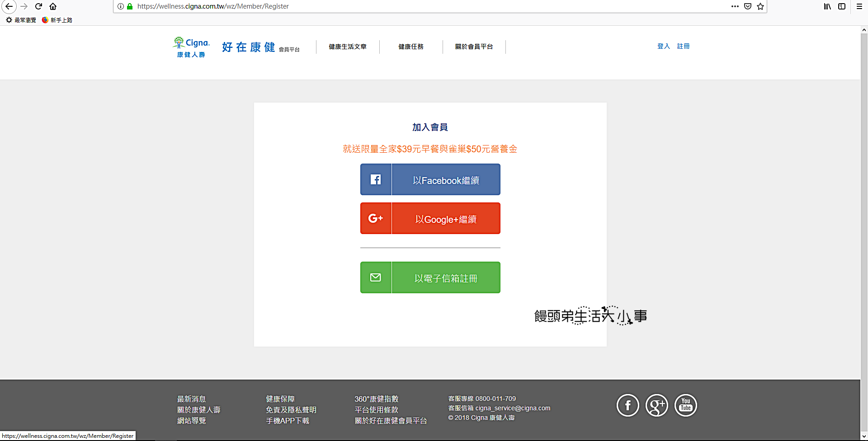Image resolution: width=868 pixels, height=441 pixels.
Task: Click the scrollbar down arrow
Action: point(864,436)
